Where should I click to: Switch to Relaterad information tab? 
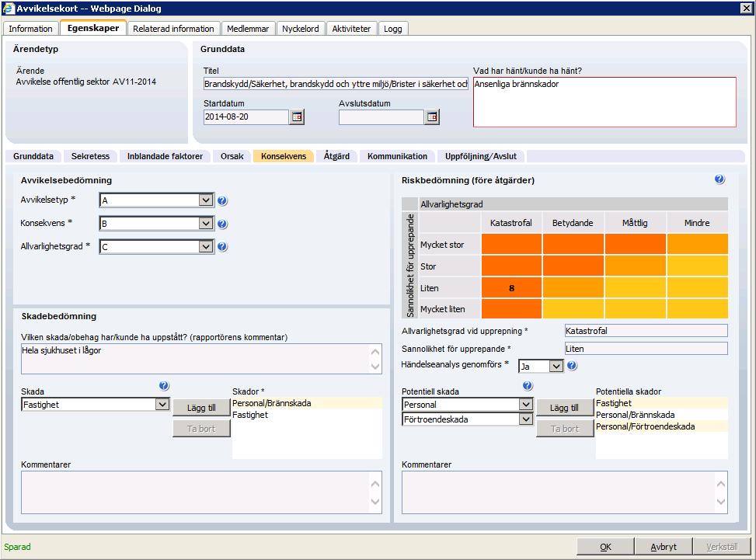click(x=173, y=29)
